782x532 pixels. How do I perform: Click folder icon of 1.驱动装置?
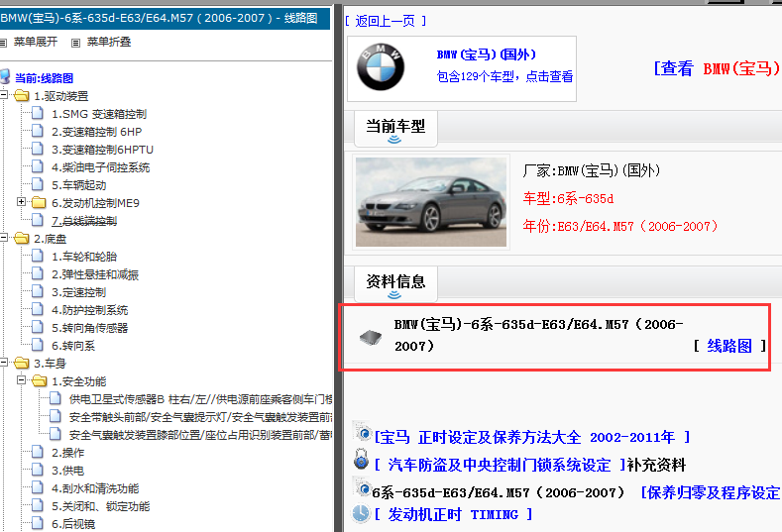click(x=22, y=95)
